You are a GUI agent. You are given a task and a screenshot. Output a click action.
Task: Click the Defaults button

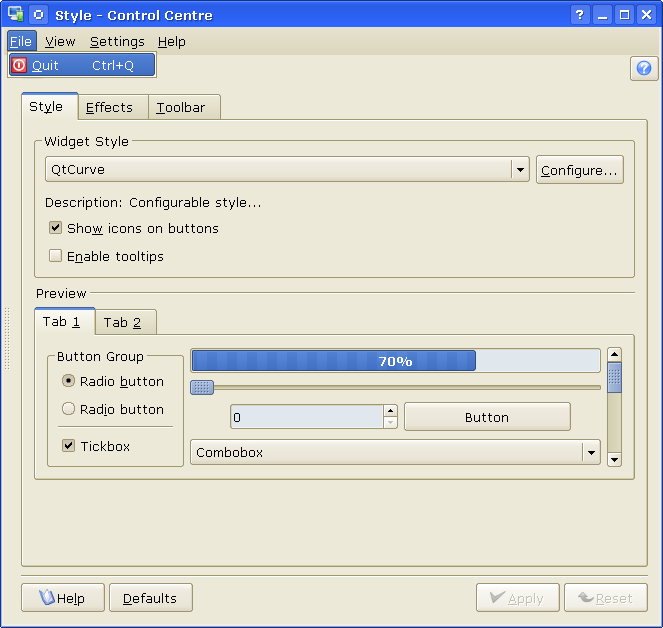[x=151, y=598]
